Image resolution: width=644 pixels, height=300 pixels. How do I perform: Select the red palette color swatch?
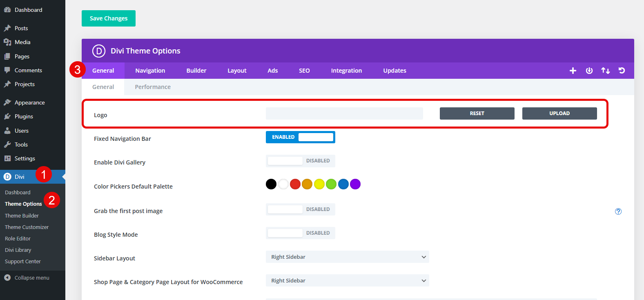(295, 184)
